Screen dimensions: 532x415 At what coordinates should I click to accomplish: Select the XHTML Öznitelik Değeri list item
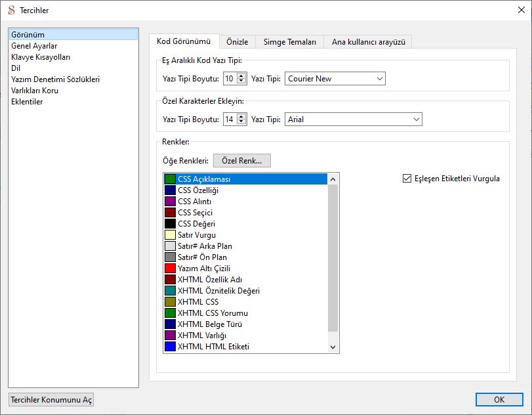pyautogui.click(x=245, y=291)
